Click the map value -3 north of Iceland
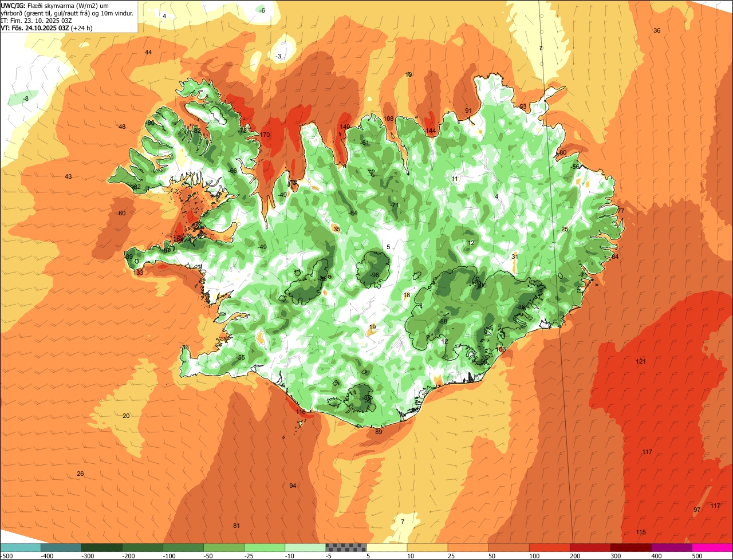 (x=278, y=57)
